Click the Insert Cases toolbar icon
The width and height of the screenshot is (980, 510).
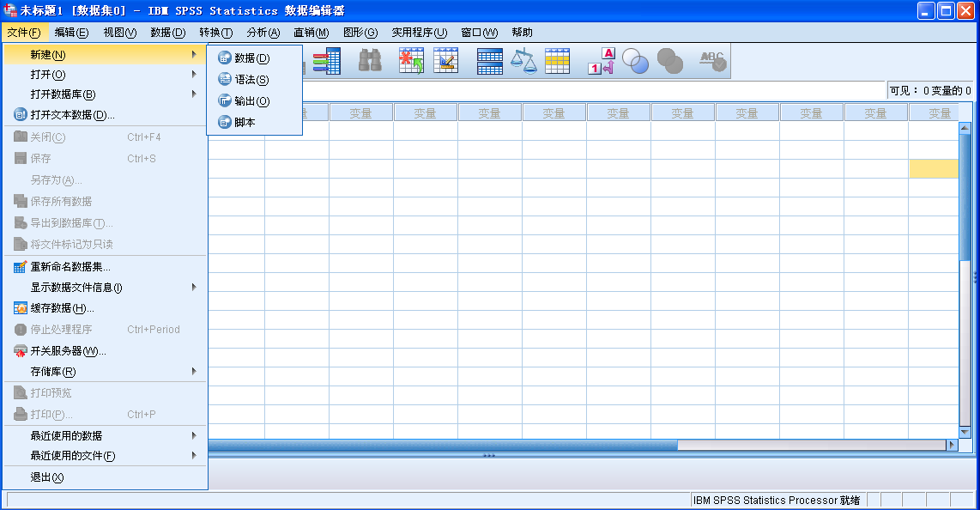[411, 61]
